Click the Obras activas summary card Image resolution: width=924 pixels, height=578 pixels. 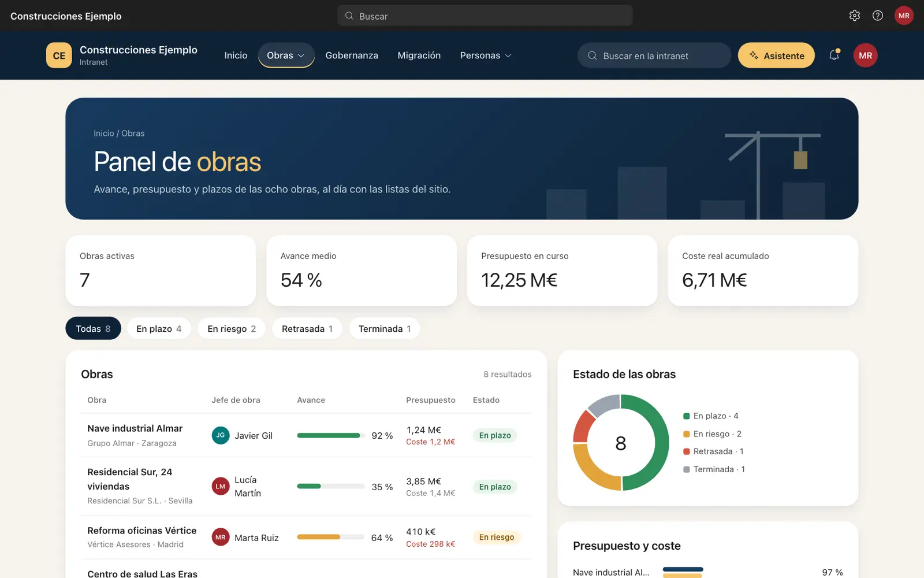click(x=161, y=271)
